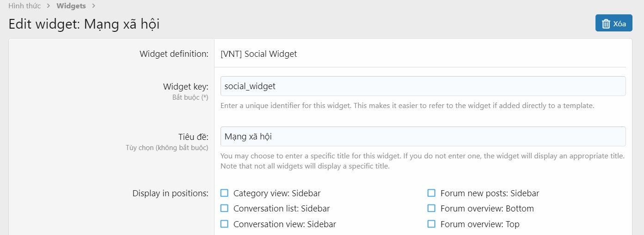Image resolution: width=644 pixels, height=235 pixels.
Task: Click the unique identifier help text
Action: 407,106
